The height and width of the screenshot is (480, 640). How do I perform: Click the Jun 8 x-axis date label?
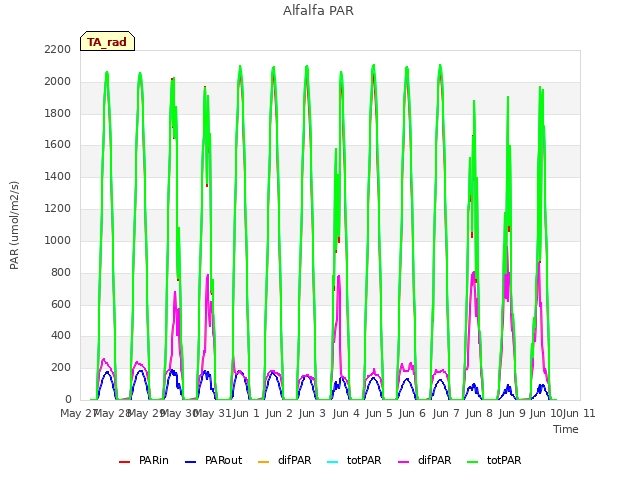pyautogui.click(x=479, y=413)
